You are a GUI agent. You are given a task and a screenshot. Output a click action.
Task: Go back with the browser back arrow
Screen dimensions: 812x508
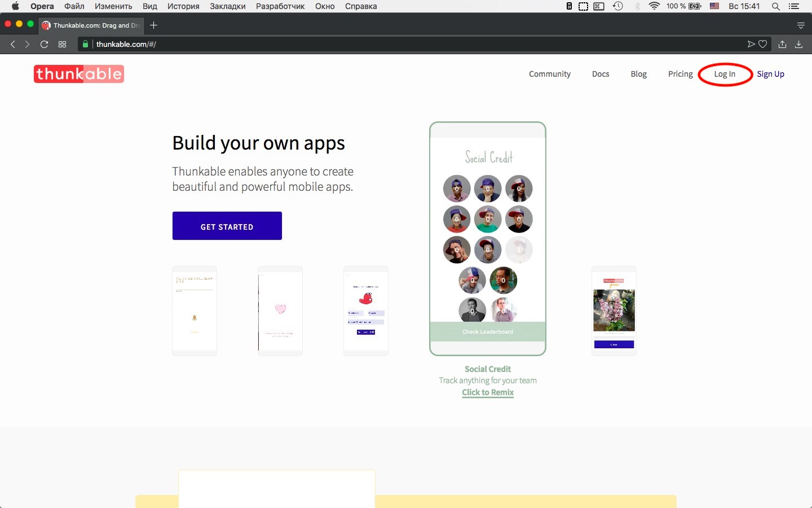pyautogui.click(x=12, y=44)
